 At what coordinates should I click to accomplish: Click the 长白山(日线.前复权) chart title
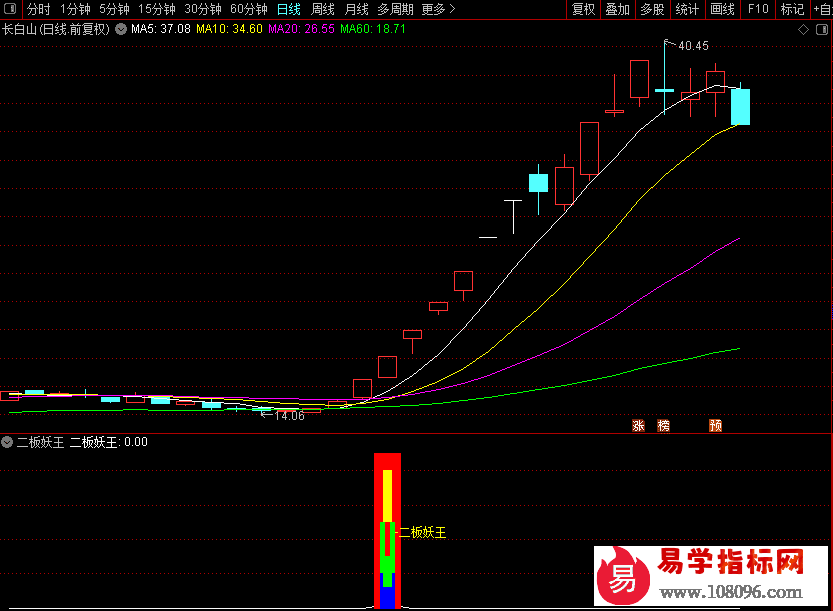point(56,29)
